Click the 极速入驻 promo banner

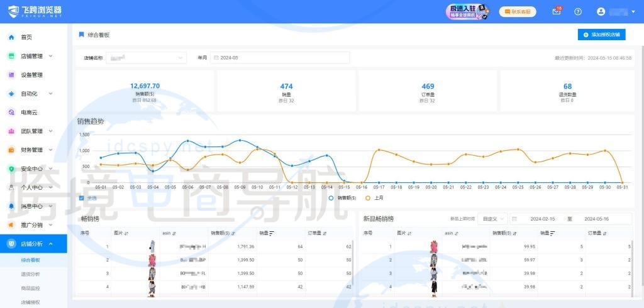point(468,11)
